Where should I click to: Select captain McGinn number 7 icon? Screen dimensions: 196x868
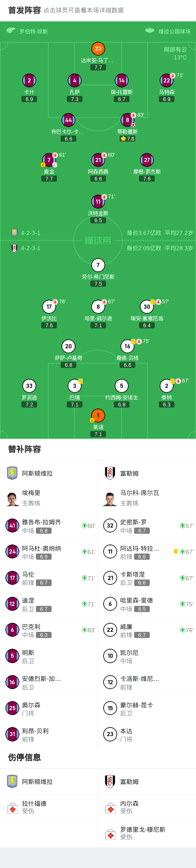49,160
